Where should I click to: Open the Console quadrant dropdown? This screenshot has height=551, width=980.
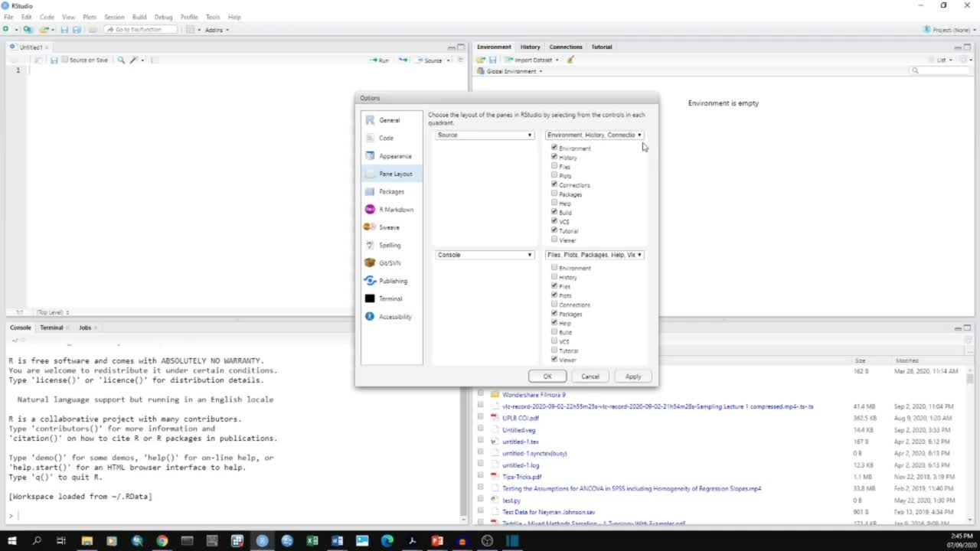pyautogui.click(x=485, y=255)
